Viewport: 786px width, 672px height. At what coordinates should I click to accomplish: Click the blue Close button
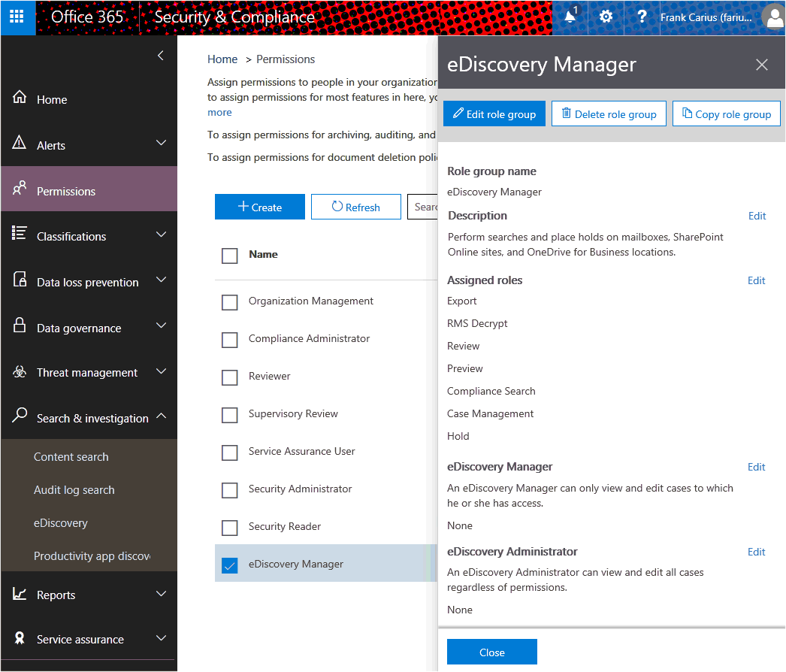[491, 652]
